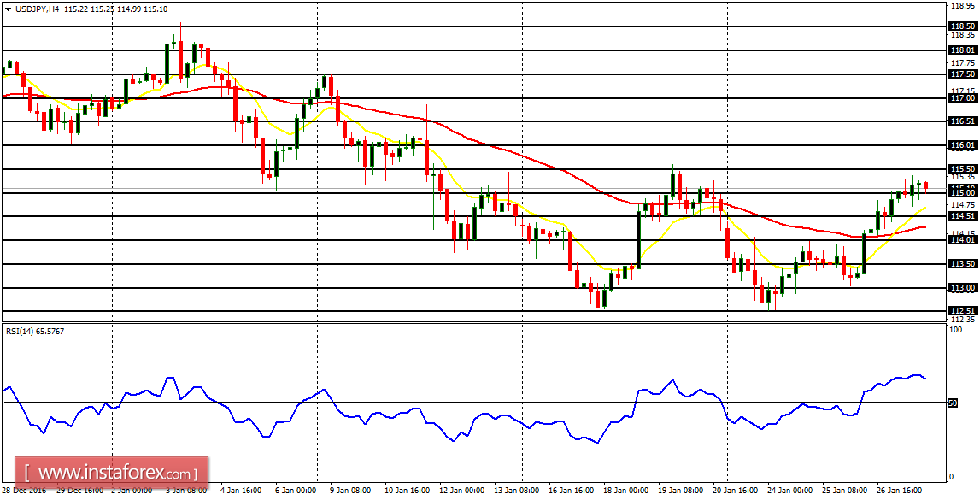Click the RSI scale value 100
The width and height of the screenshot is (980, 500).
956,329
